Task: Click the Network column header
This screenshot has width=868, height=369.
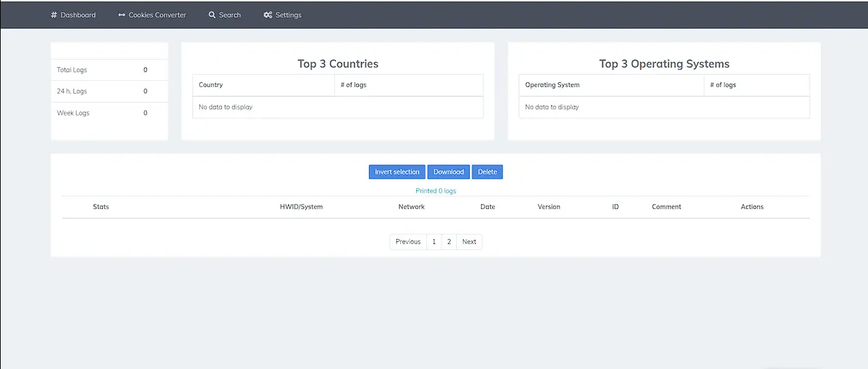Action: point(411,207)
